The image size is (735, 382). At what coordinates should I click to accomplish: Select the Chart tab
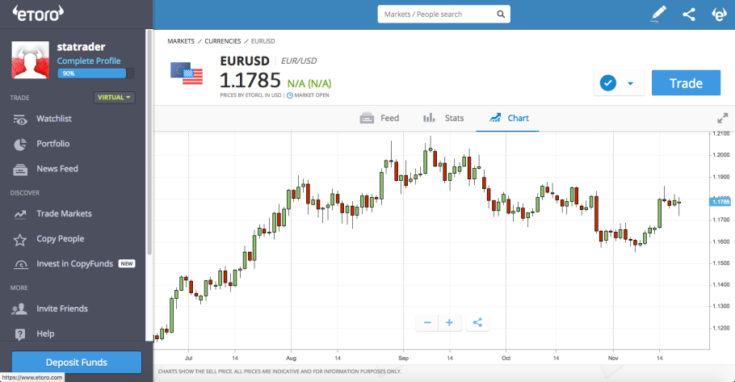[509, 118]
